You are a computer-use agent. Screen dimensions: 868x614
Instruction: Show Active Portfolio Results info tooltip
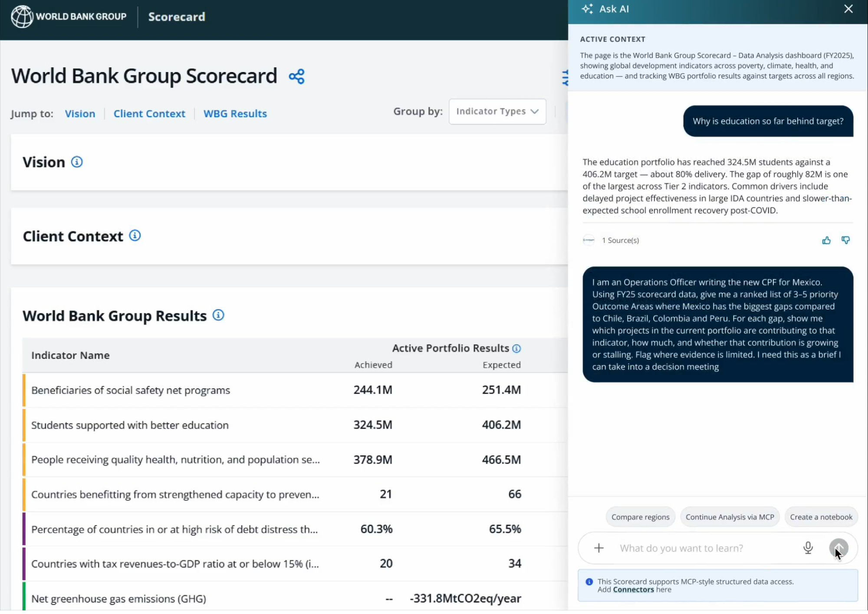coord(516,348)
